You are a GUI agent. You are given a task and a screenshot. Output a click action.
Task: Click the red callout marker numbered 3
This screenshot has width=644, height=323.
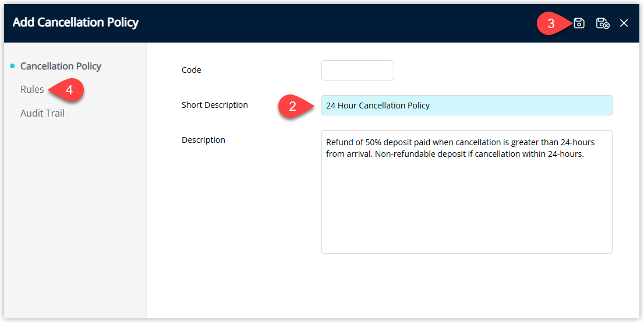click(x=551, y=24)
